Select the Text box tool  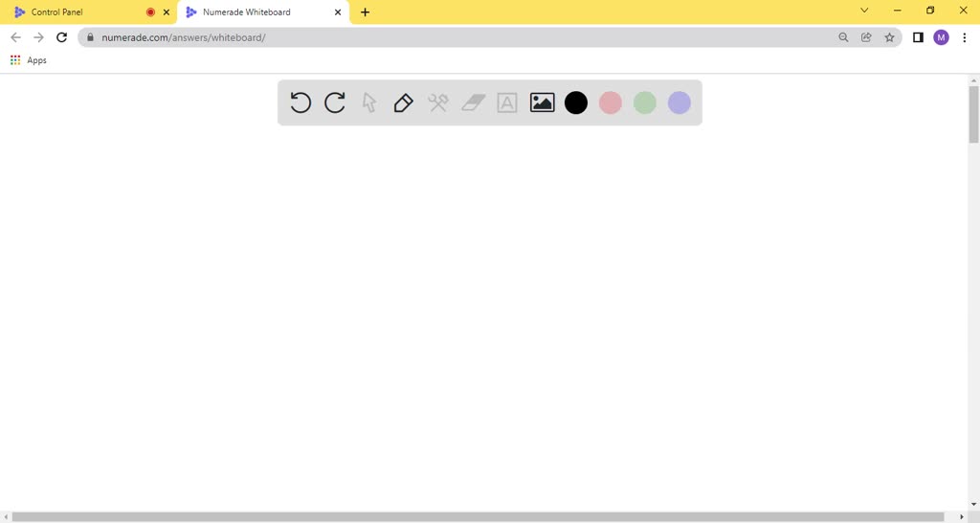[x=507, y=102]
